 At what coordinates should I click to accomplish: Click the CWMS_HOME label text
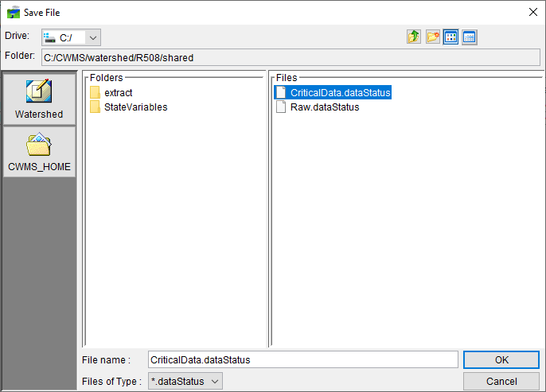39,167
